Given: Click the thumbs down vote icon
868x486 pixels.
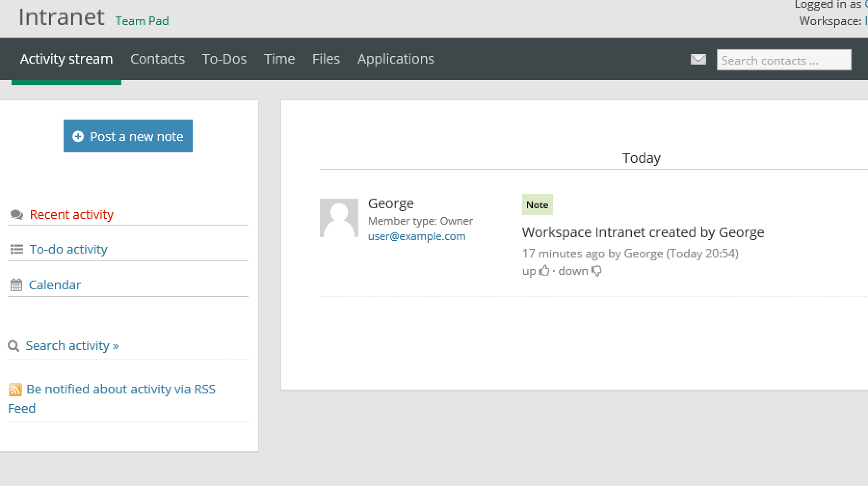Looking at the screenshot, I should coord(597,271).
